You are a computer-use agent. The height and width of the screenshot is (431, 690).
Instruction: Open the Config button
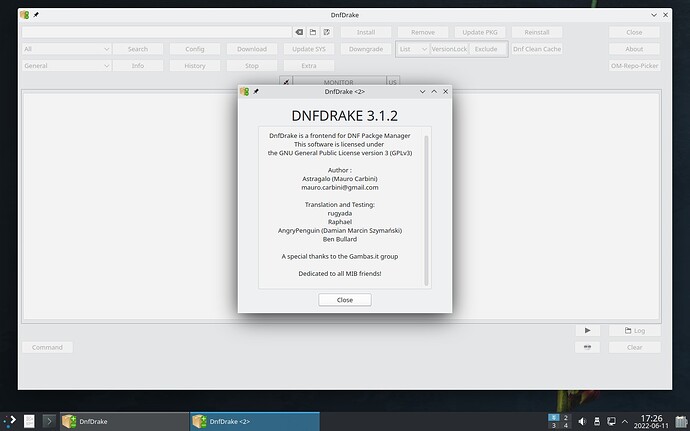(195, 49)
